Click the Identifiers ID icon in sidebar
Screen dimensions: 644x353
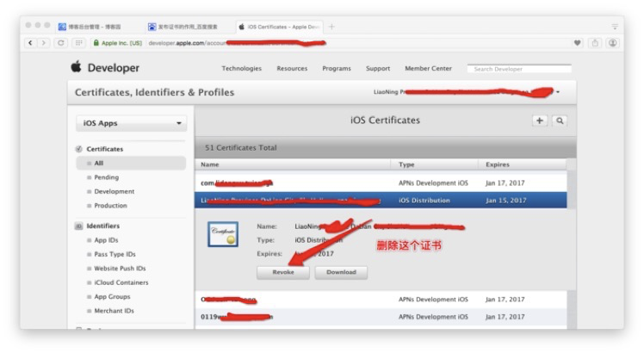(x=78, y=226)
